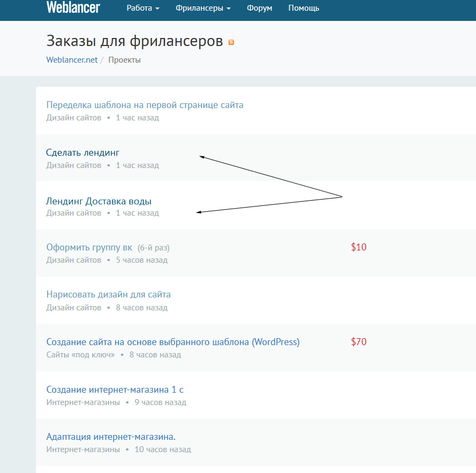Expand the Фрилансеры dropdown menu
Screen dimensions: 476x473
point(203,8)
